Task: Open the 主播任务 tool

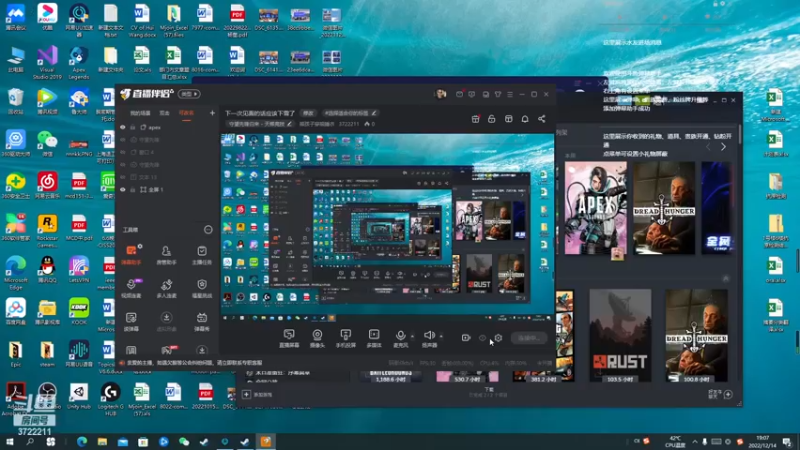Action: click(x=202, y=254)
